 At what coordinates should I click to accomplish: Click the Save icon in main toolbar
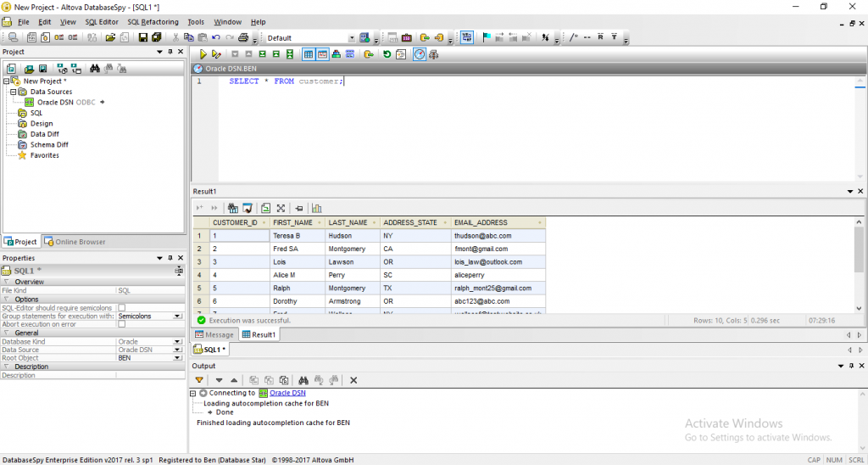(143, 38)
